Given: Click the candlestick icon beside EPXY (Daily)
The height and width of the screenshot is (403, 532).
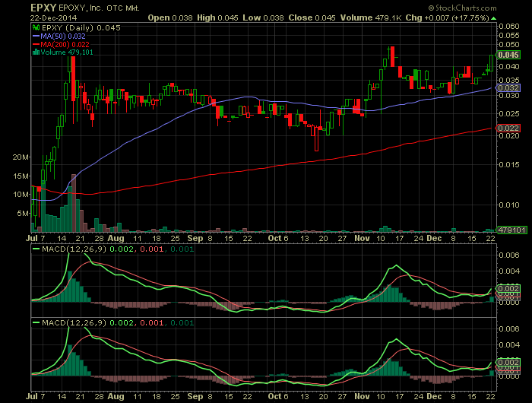Looking at the screenshot, I should point(36,28).
